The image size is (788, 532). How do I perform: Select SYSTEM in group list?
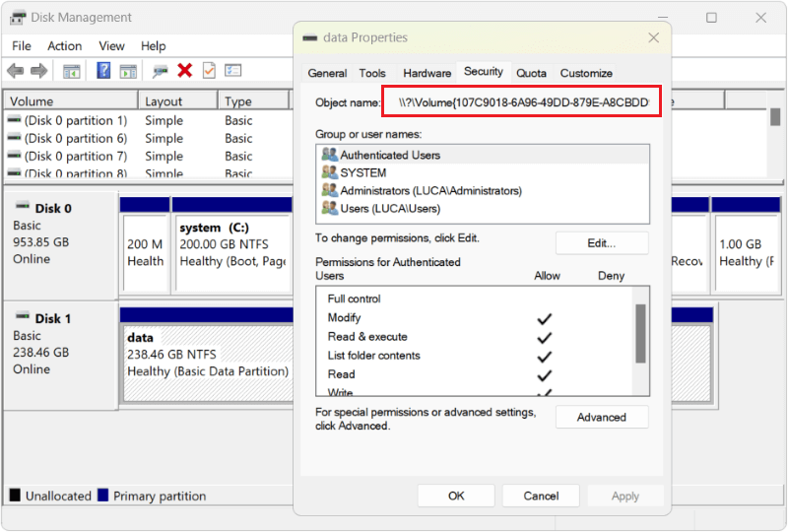coord(483,172)
